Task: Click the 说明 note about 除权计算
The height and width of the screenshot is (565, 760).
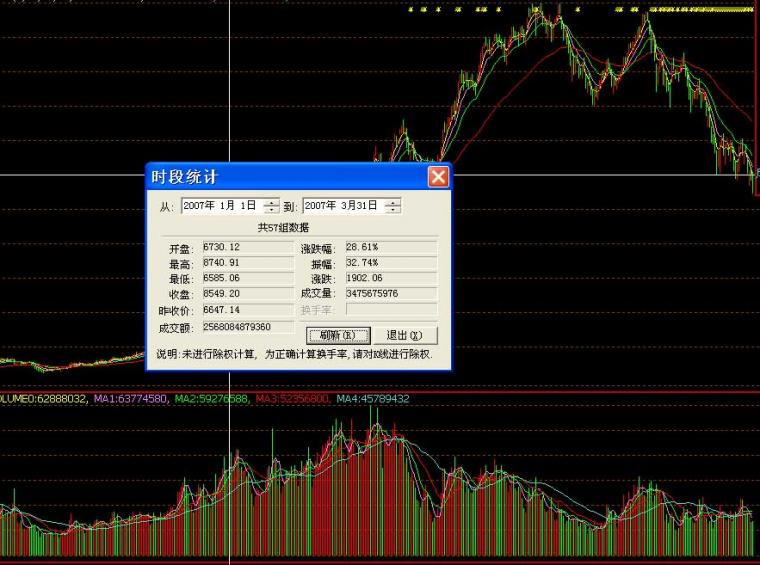Action: (294, 354)
